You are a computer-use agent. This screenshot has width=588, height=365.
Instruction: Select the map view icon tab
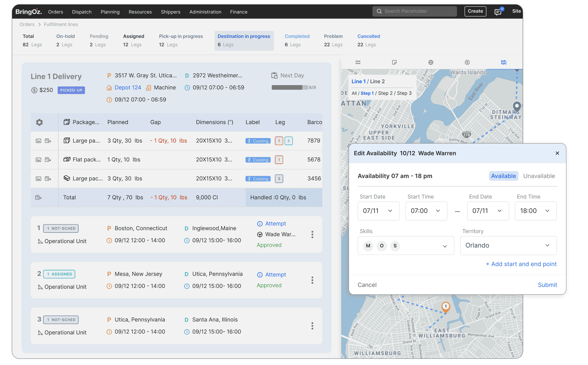pos(504,62)
